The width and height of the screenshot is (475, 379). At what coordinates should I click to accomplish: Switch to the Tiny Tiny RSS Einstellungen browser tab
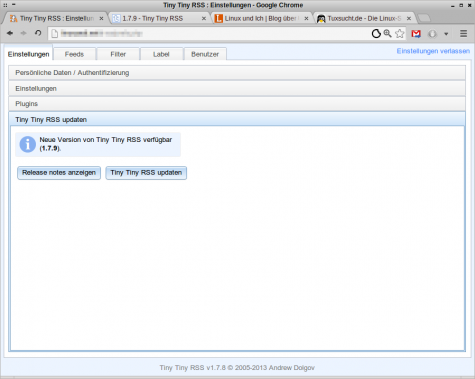click(x=56, y=18)
